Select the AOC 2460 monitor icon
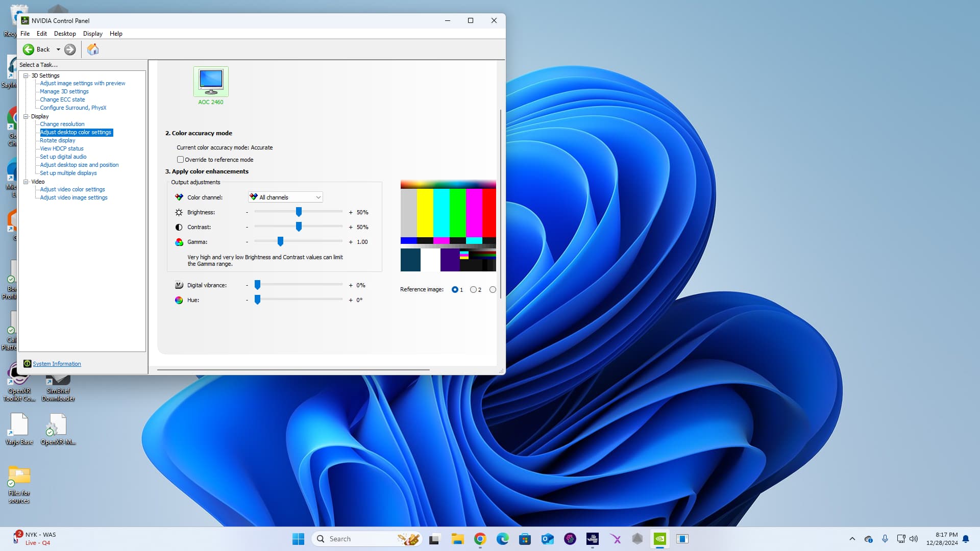This screenshot has height=551, width=980. click(211, 82)
